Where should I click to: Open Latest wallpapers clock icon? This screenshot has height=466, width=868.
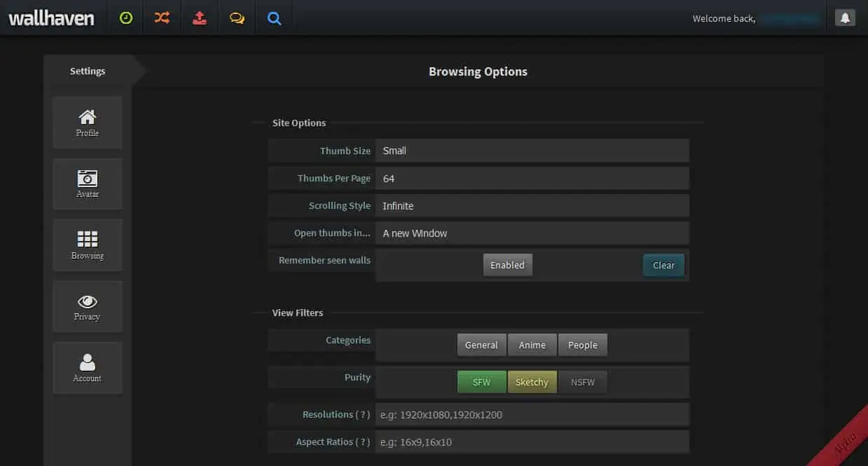click(125, 18)
